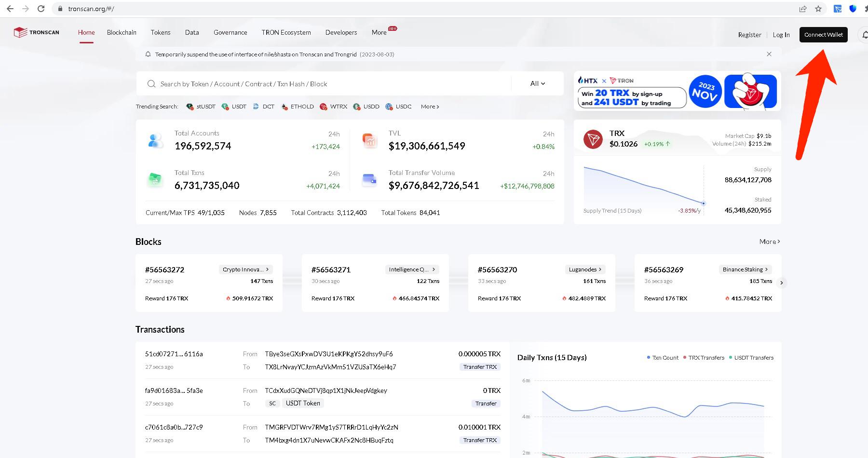Click the browser address bar URL
Viewport: 868px width, 458px height.
(91, 9)
